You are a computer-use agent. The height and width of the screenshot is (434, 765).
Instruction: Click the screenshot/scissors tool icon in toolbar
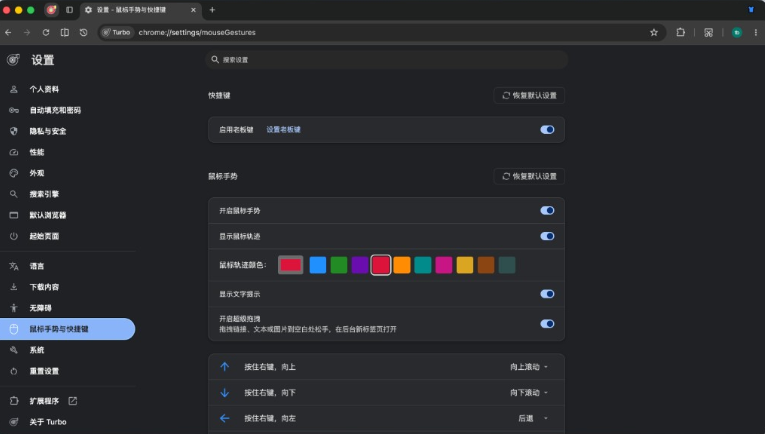708,32
